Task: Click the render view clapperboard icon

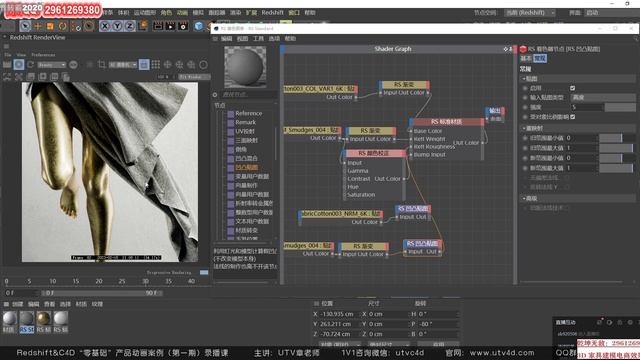Action: [x=158, y=26]
